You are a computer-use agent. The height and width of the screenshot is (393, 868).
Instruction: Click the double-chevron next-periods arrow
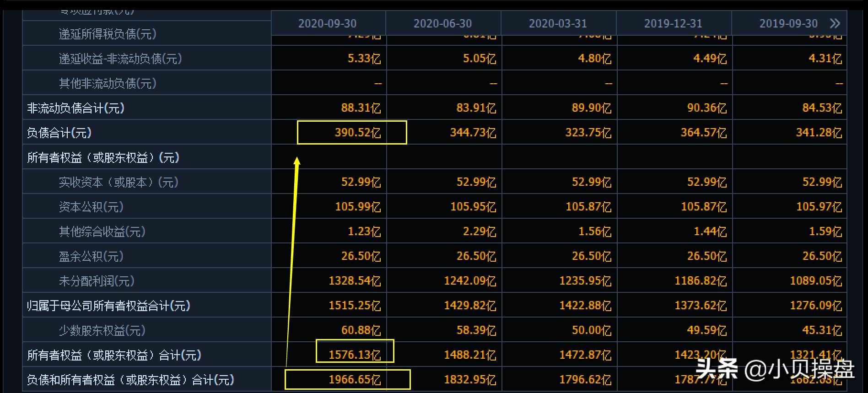click(x=835, y=23)
